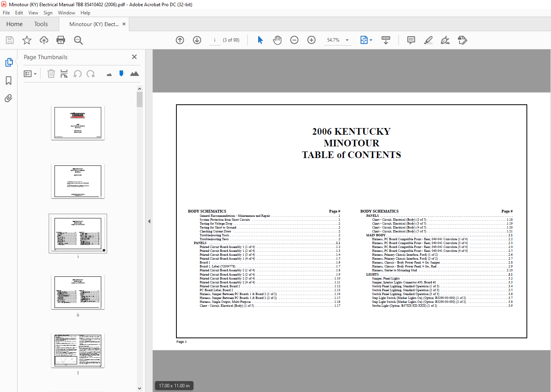The image size is (551, 392).
Task: Open Find text magnifier tool
Action: click(78, 40)
